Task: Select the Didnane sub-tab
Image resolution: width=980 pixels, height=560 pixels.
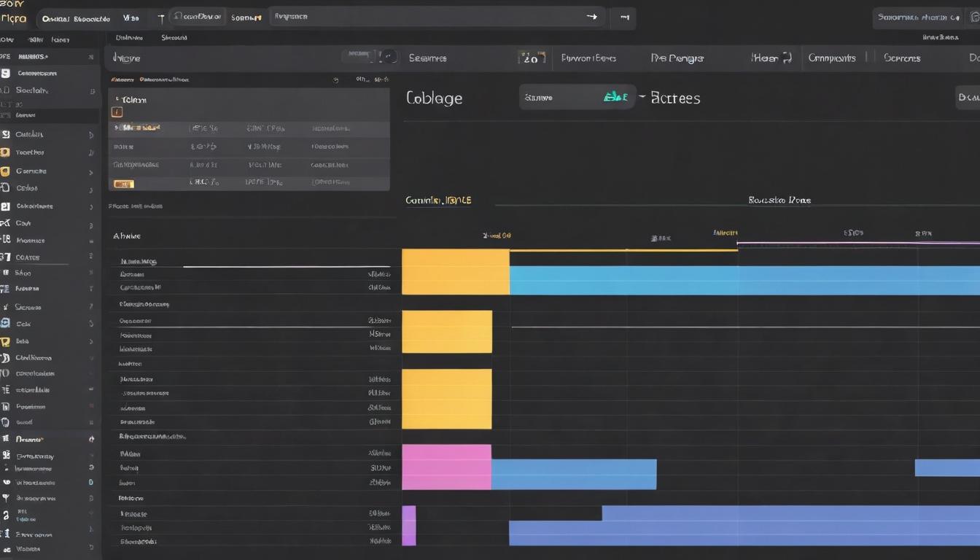Action: point(129,37)
